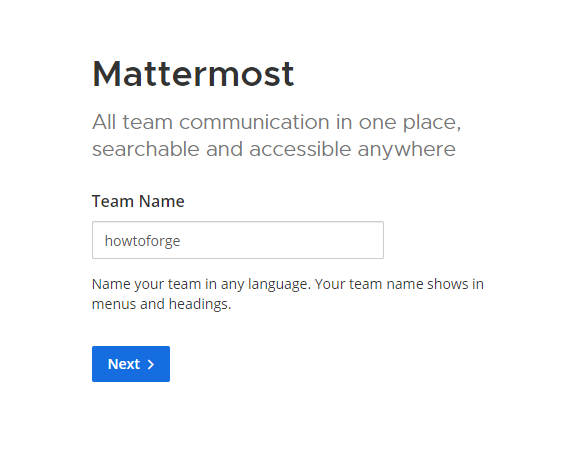Image resolution: width=577 pixels, height=455 pixels.
Task: Click the sentence "Your team name shows in"
Action: [x=399, y=285]
